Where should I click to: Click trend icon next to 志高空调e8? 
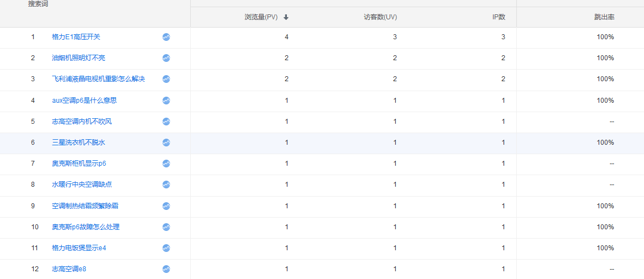point(166,269)
